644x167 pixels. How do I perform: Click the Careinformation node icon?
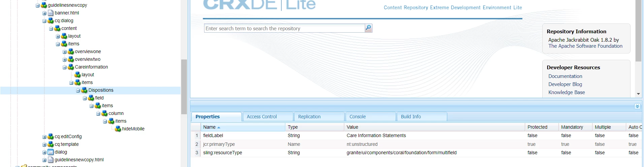[71, 67]
